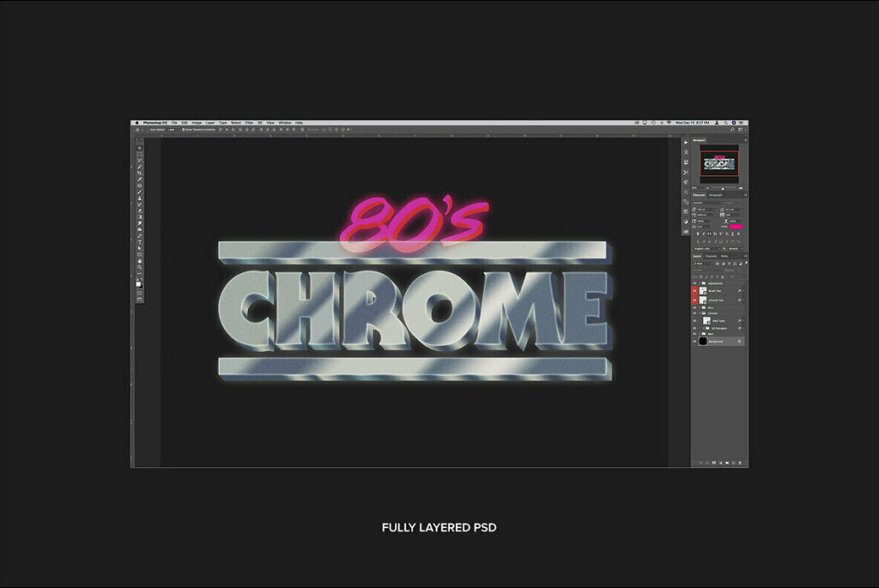Switch to the Channels tab

711,256
